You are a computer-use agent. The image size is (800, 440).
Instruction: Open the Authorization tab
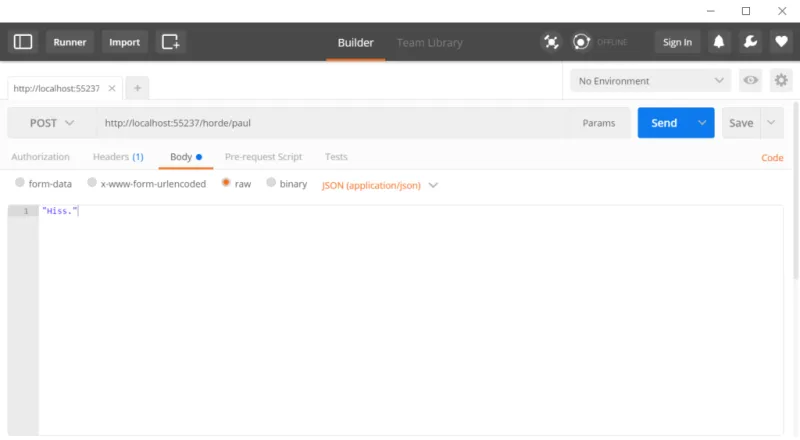pos(40,157)
